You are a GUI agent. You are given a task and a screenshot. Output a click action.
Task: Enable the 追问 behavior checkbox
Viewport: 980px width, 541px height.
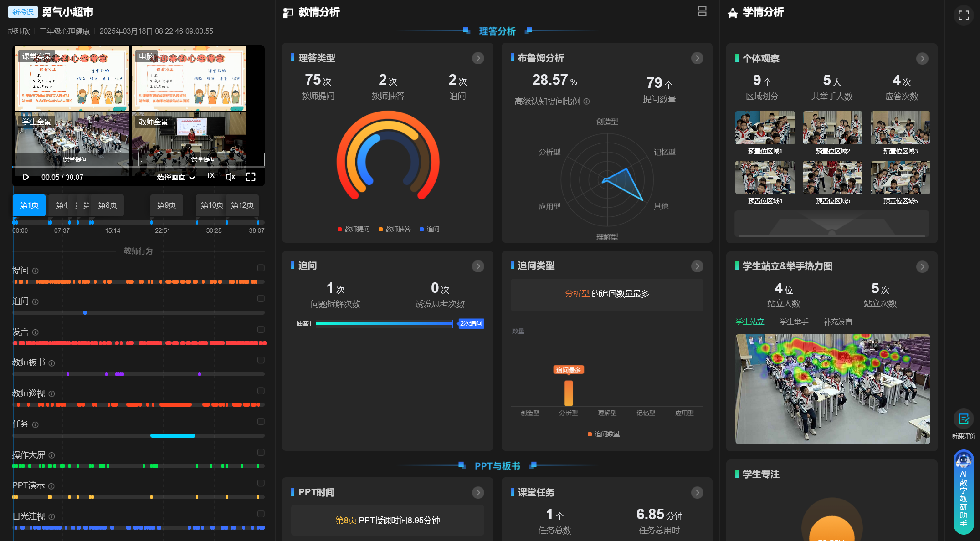pos(261,299)
